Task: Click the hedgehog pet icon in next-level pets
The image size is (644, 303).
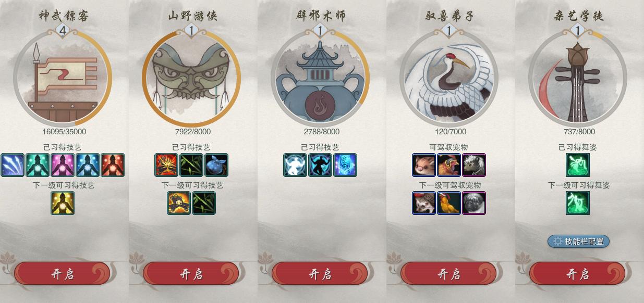Action: (424, 203)
